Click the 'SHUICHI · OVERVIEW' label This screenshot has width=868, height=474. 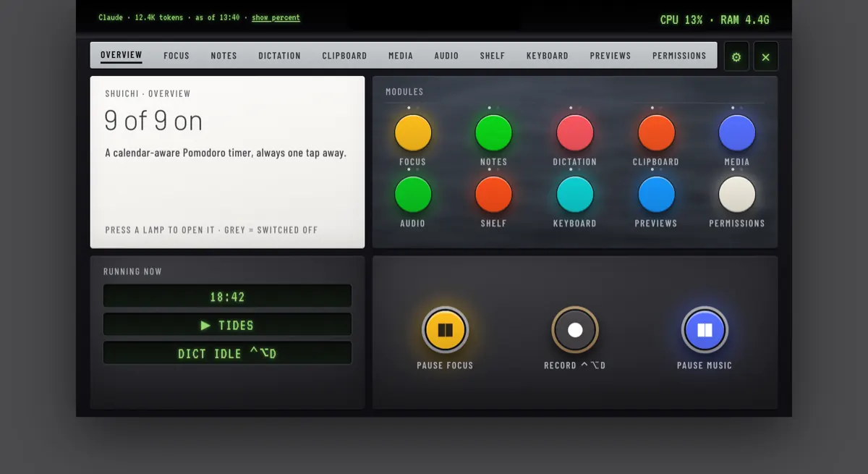pos(148,93)
